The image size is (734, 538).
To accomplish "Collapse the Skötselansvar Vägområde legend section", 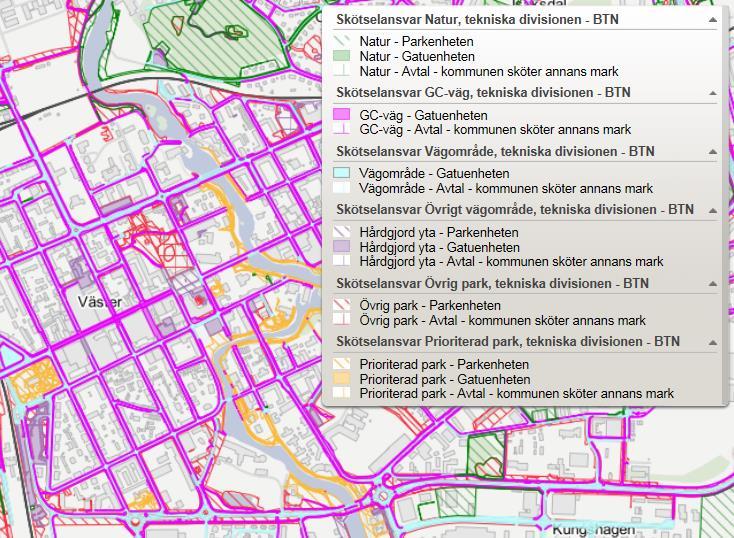I will click(712, 152).
